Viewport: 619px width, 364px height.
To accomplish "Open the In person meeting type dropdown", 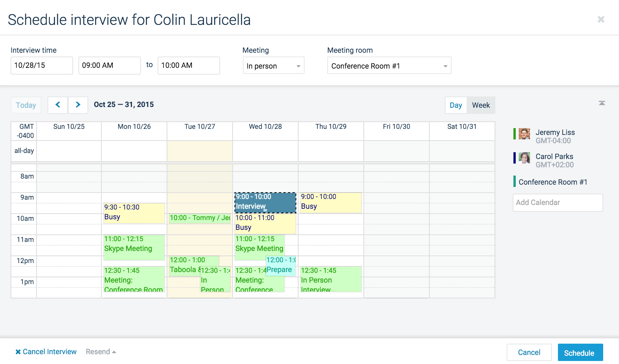I will click(x=273, y=66).
